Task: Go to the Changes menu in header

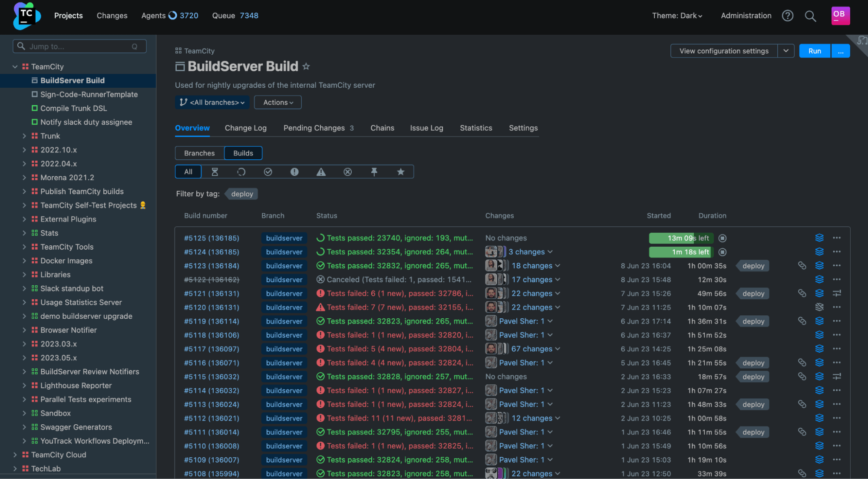Action: click(x=112, y=16)
